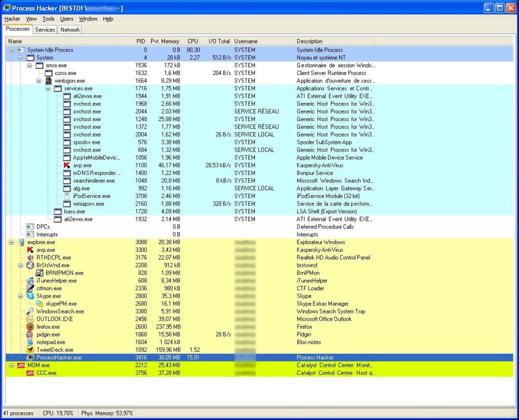Click the TweetDeck.exe bird icon
Image resolution: width=519 pixels, height=420 pixels.
[x=30, y=350]
